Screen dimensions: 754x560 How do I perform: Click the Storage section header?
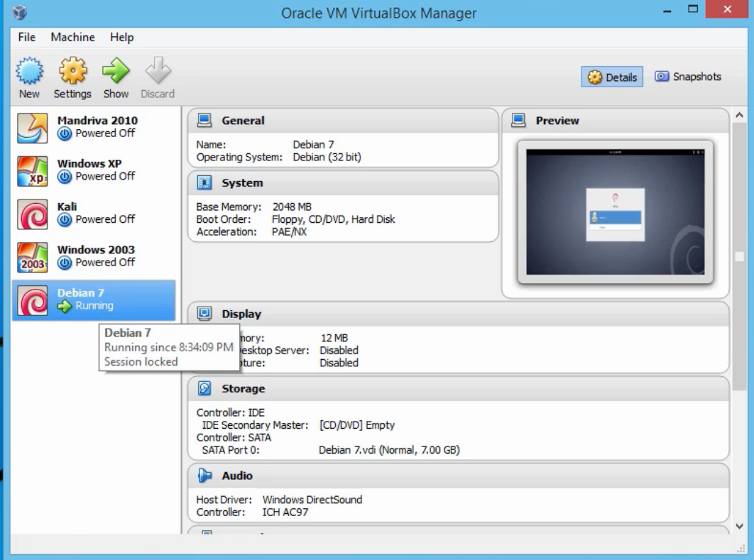243,389
